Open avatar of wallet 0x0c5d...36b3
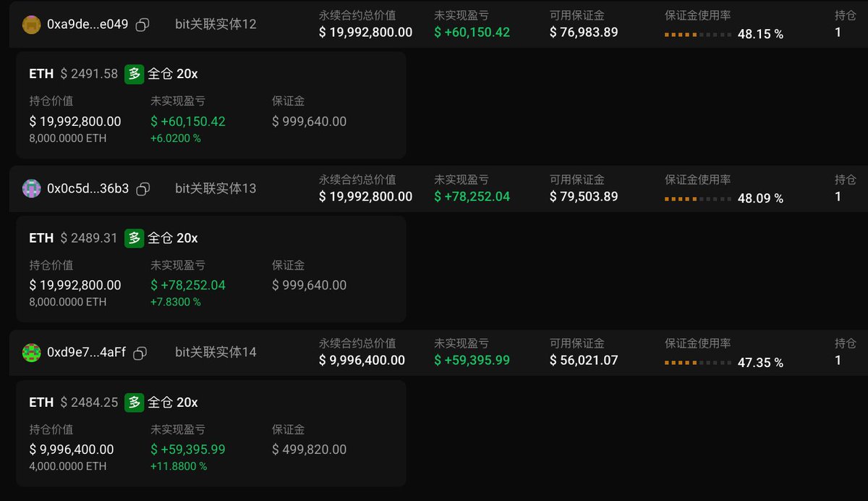 (31, 188)
